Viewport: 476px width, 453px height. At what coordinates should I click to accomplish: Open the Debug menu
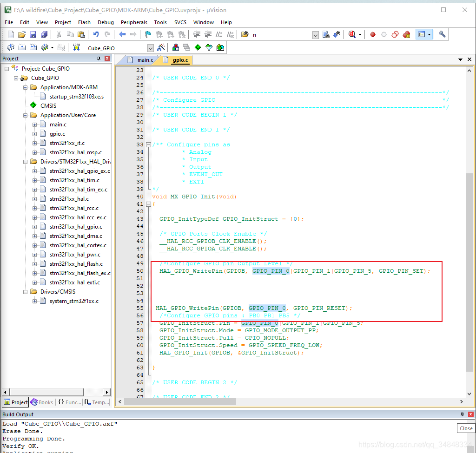106,22
